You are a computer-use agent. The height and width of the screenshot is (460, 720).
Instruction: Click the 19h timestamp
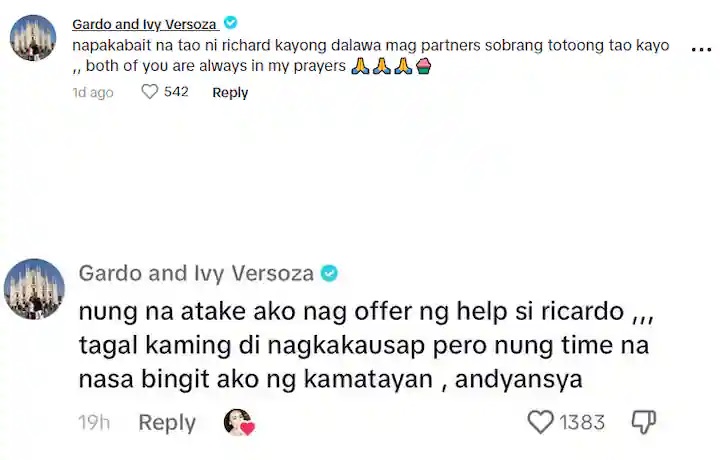94,422
